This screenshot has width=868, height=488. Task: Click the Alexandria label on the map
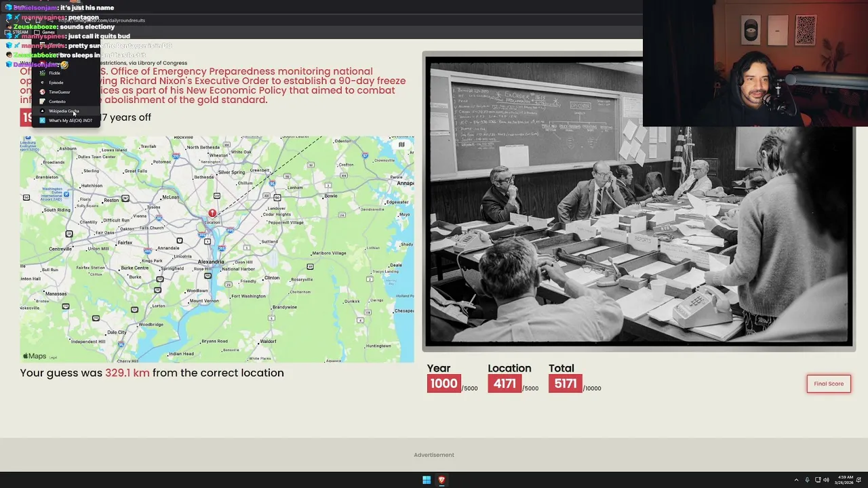210,262
